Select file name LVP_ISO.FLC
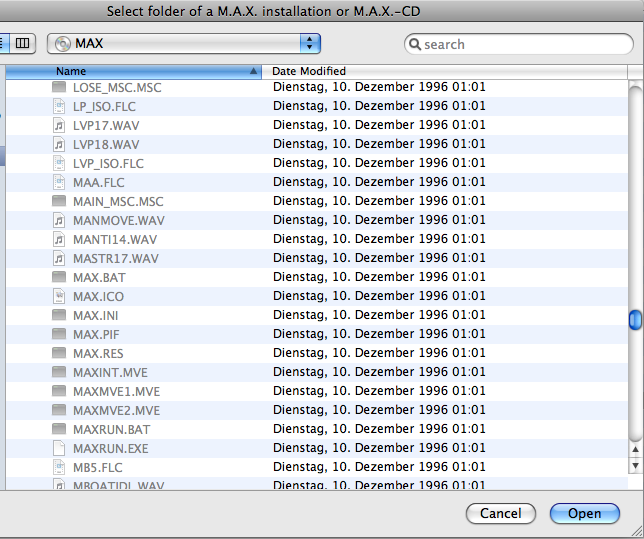This screenshot has width=644, height=539. [108, 164]
